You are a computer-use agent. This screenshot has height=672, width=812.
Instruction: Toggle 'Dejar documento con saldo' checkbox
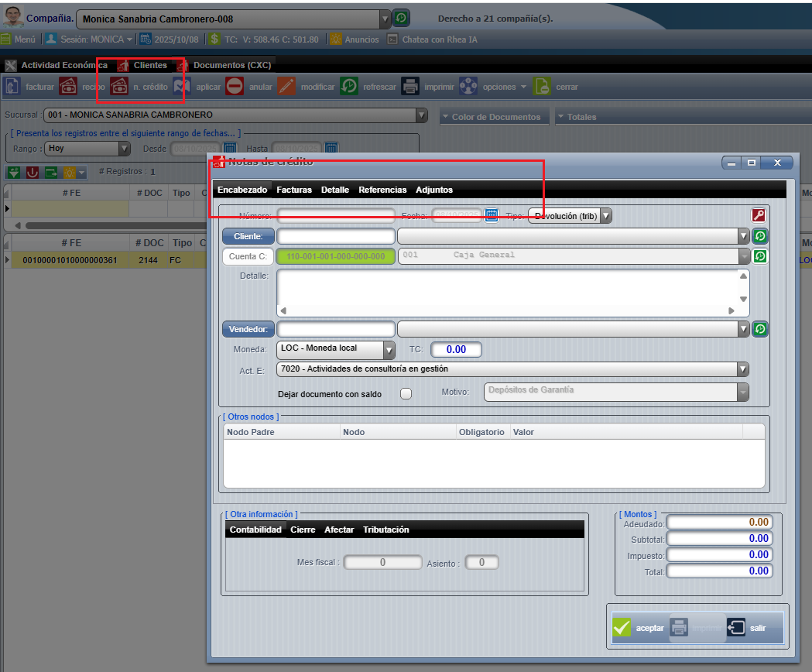[x=406, y=393]
